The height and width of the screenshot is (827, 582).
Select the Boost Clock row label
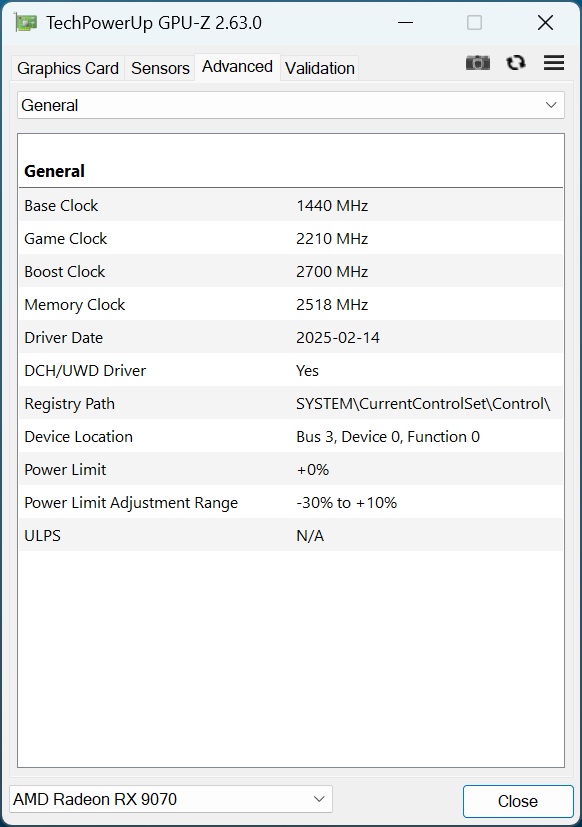point(65,272)
